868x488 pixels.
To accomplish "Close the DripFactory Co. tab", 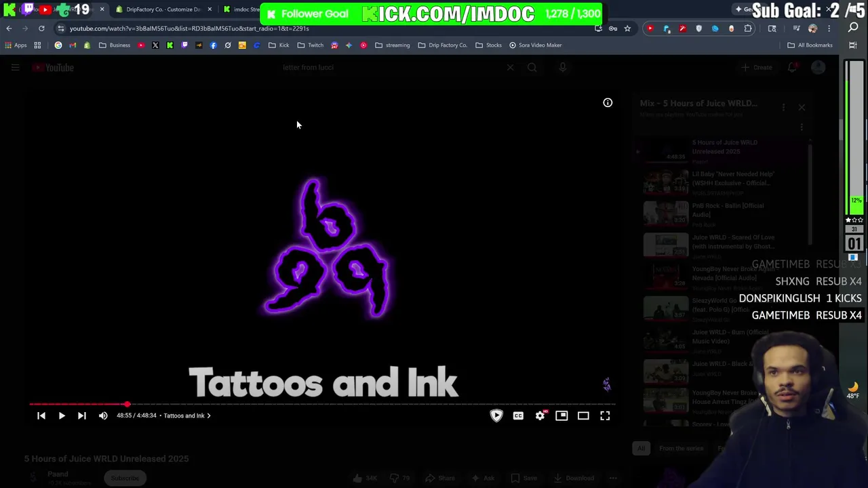I will coord(210,9).
